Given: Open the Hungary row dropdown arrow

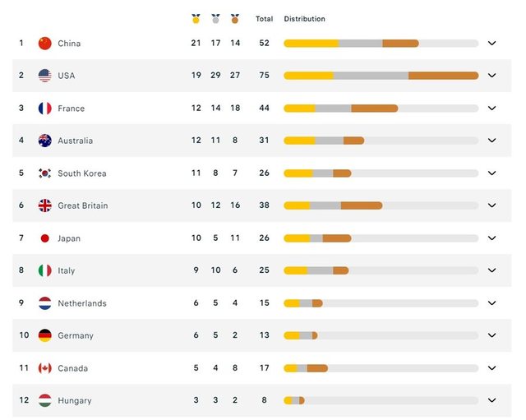Looking at the screenshot, I should (x=491, y=400).
